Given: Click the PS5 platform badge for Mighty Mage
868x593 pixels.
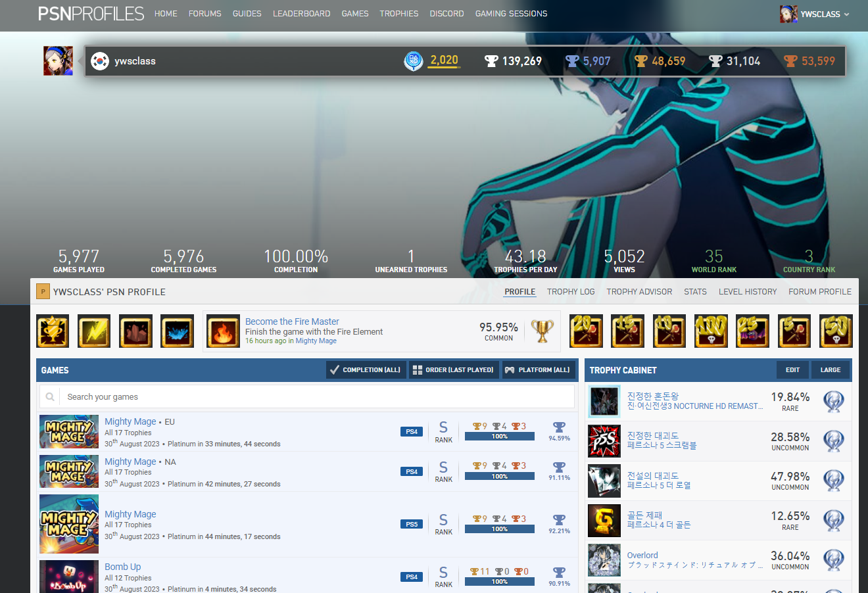Looking at the screenshot, I should [412, 524].
